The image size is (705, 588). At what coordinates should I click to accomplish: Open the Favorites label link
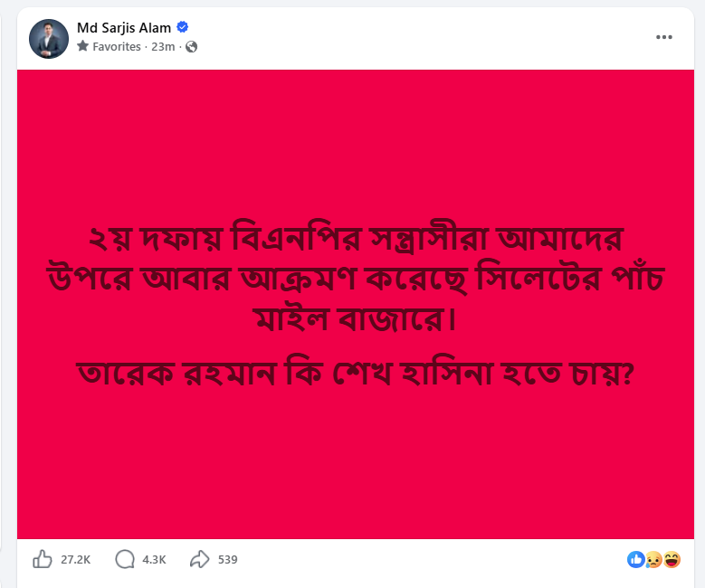[117, 47]
